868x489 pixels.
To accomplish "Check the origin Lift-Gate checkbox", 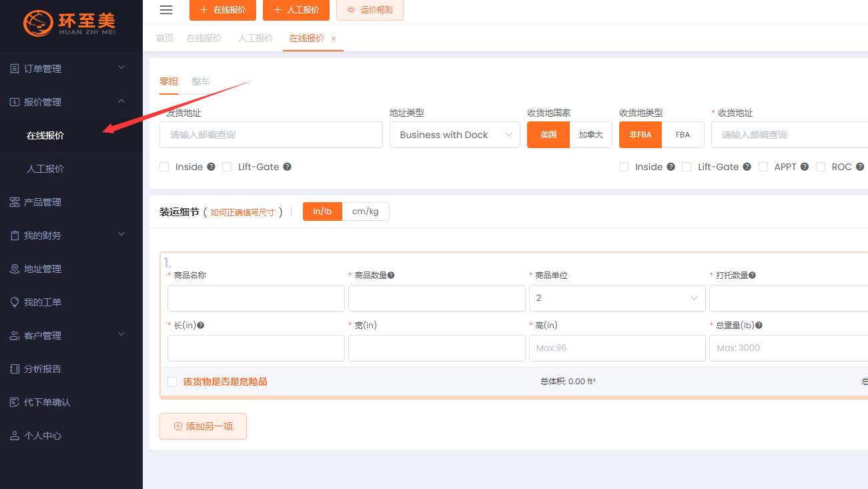I will [227, 167].
